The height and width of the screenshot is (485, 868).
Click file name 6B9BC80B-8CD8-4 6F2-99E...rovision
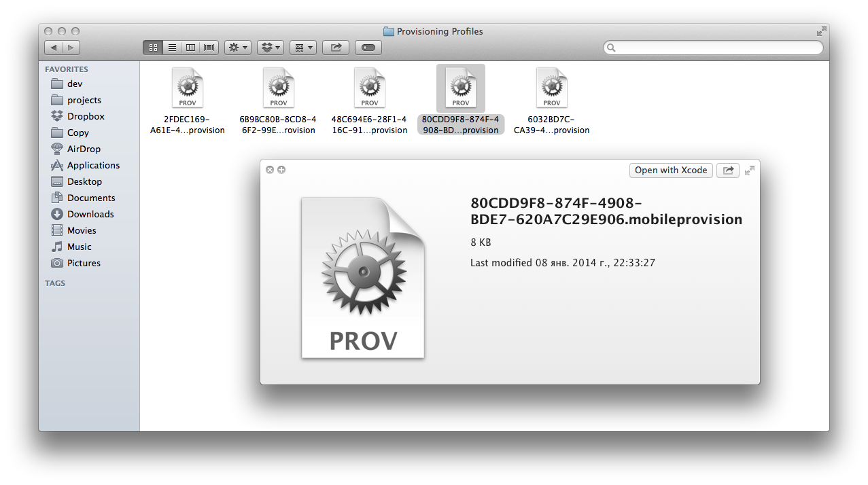(x=278, y=125)
